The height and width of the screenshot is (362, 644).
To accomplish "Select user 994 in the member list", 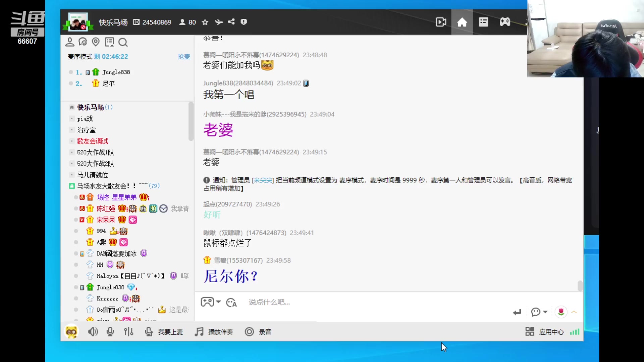I will (x=101, y=231).
